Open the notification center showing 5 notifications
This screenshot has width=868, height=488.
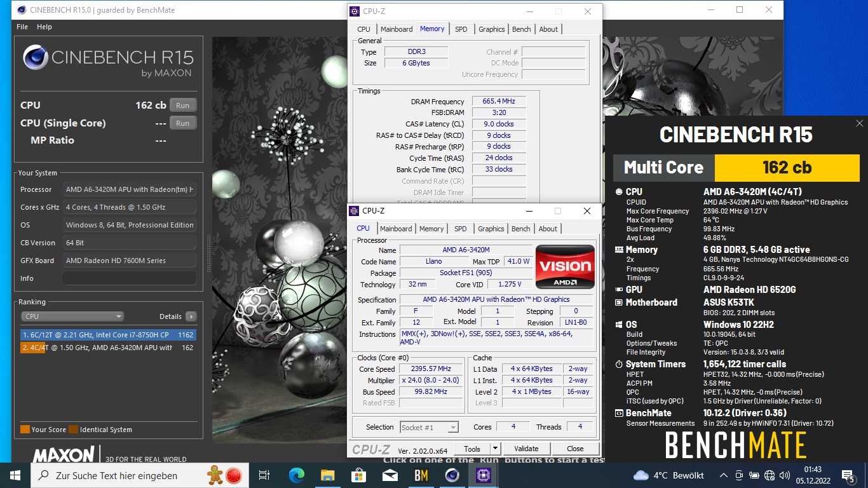click(848, 475)
